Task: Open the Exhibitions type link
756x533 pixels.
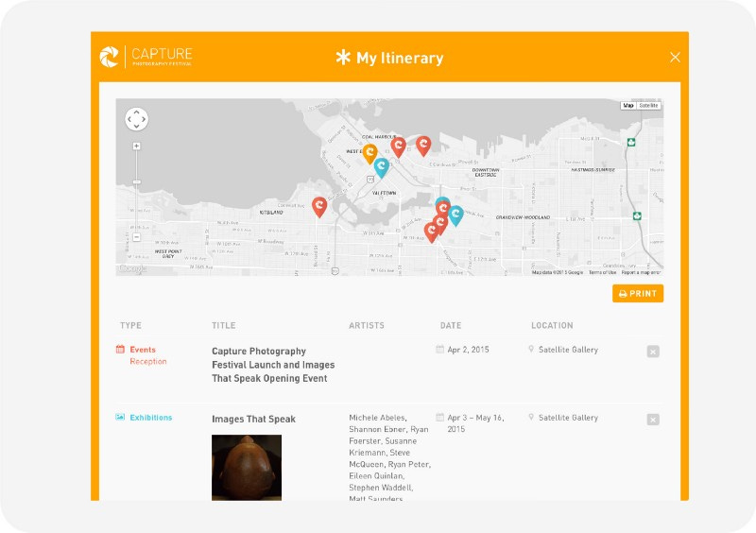Action: [151, 418]
